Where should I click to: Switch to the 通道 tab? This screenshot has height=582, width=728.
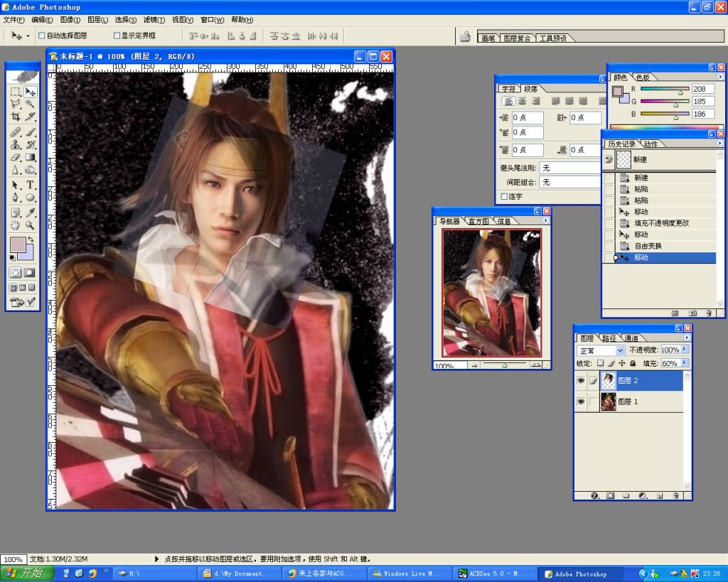coord(631,338)
